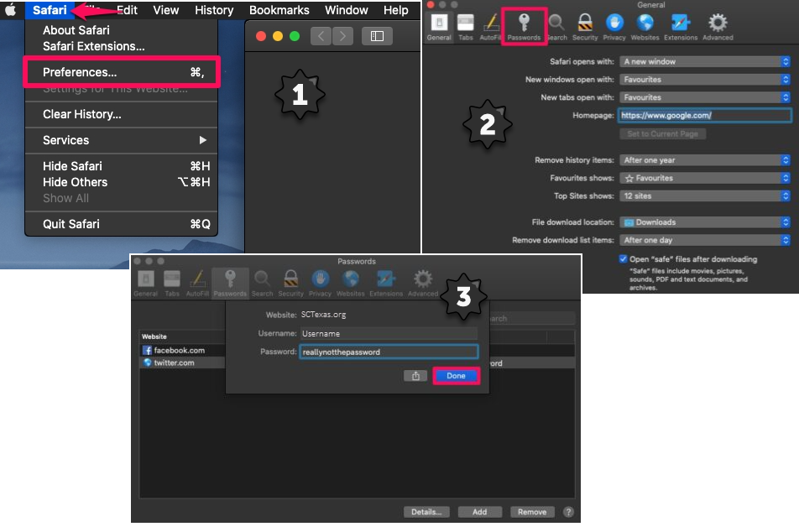Open the View menu

click(x=166, y=10)
